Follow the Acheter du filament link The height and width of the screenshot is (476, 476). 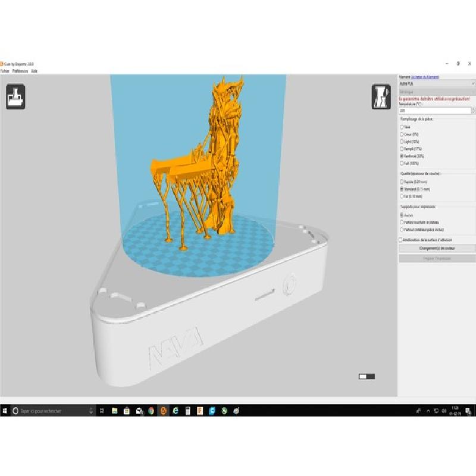425,77
